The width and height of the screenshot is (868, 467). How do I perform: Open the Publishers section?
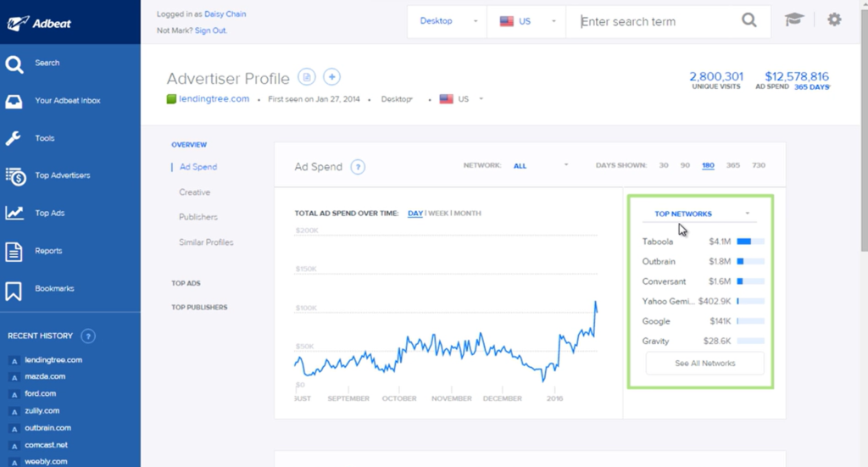[x=198, y=217]
